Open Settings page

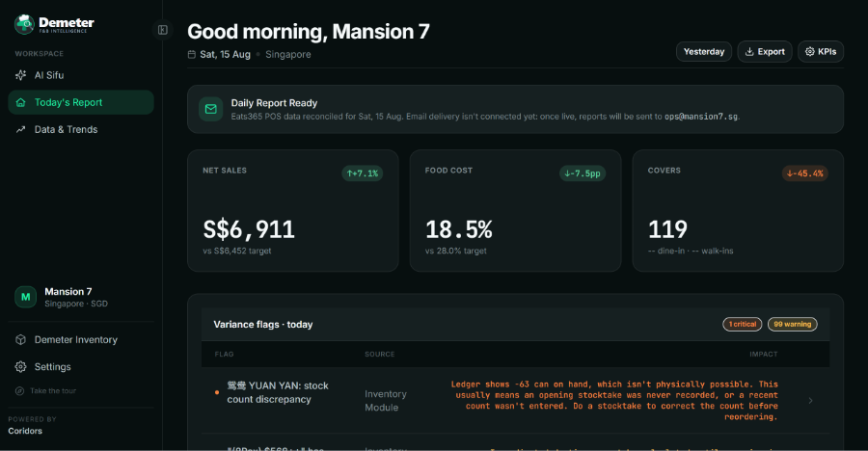(81, 367)
